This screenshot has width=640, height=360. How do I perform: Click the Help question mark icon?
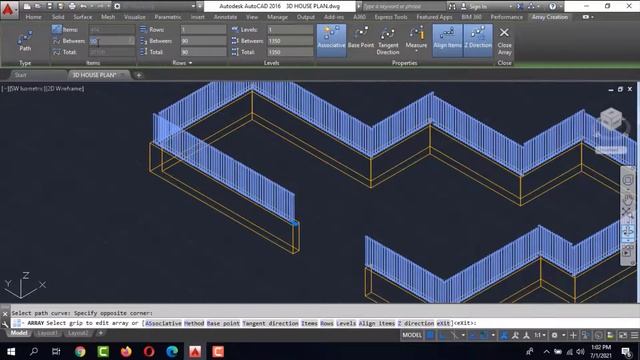coord(552,6)
